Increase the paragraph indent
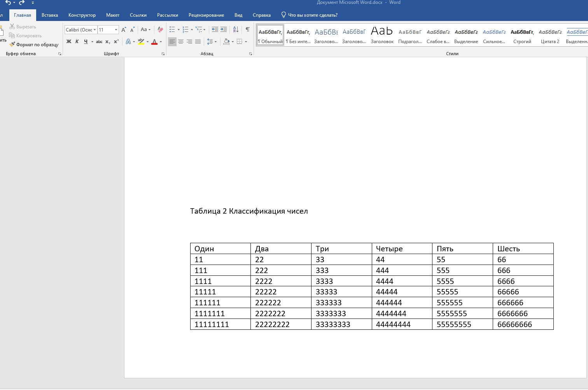588x390 pixels. coord(224,30)
